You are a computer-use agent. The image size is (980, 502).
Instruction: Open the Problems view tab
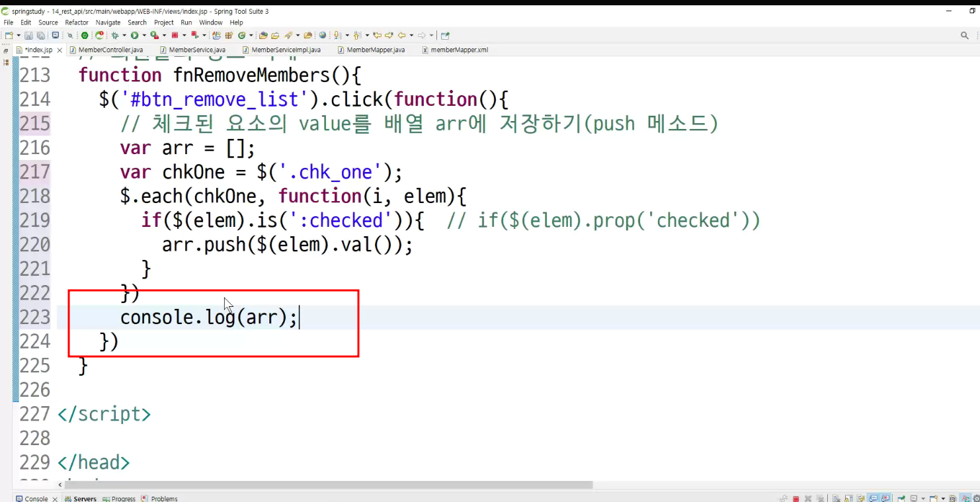pos(159,498)
